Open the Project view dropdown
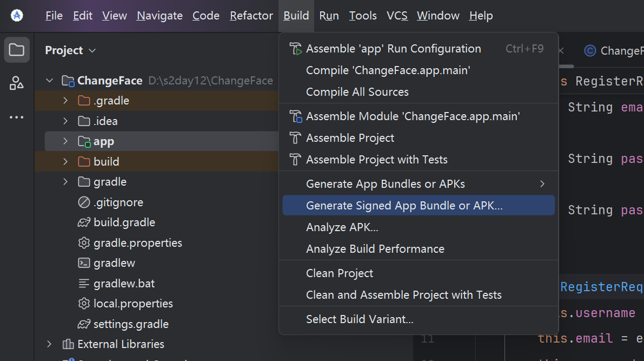Viewport: 644px width, 361px height. point(92,50)
